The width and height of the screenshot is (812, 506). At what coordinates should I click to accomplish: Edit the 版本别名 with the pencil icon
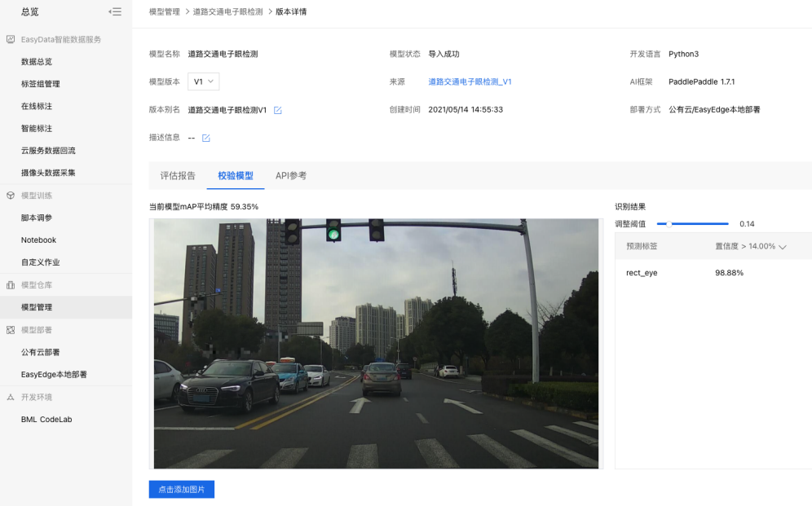coord(277,110)
